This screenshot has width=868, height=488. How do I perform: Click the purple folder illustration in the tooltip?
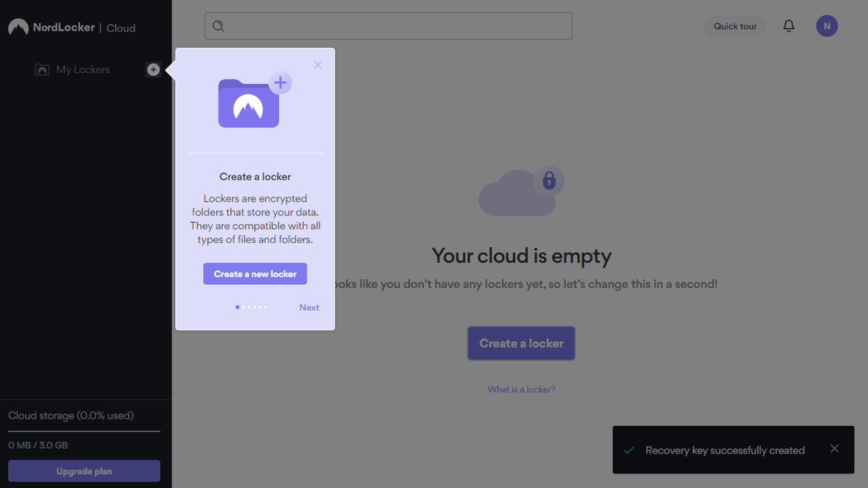249,103
